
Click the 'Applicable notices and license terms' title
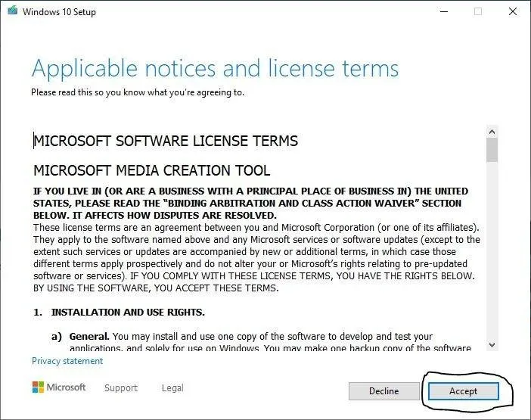[x=216, y=68]
